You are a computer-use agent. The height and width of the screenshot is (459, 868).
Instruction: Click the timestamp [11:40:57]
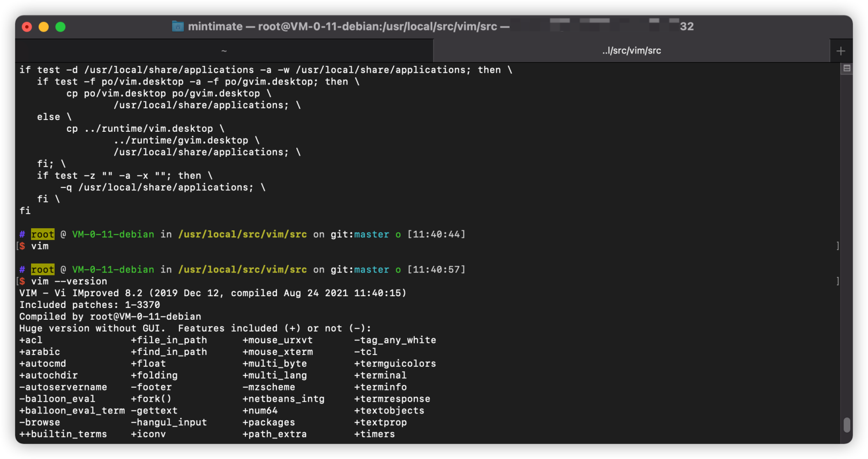[436, 269]
